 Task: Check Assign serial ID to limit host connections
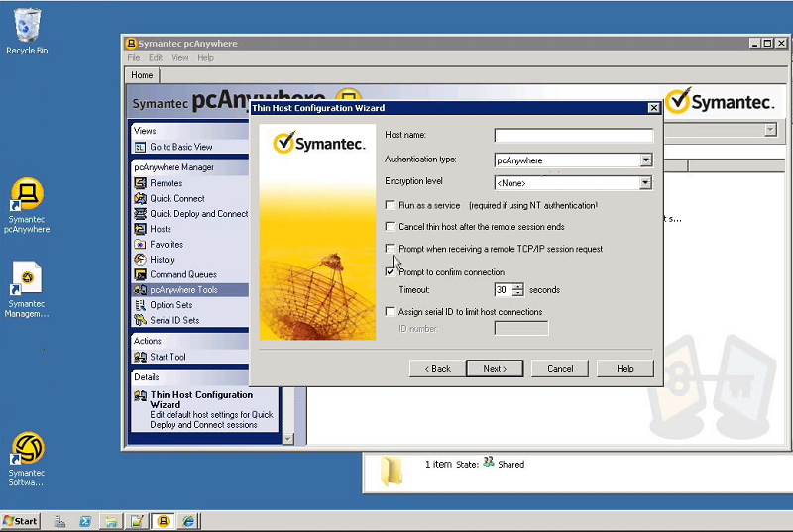390,312
